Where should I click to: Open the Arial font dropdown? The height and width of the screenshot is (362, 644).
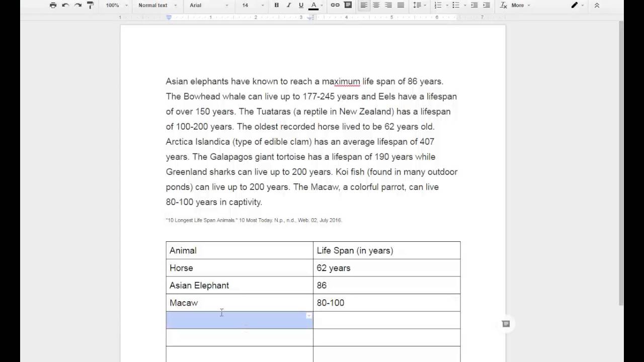pos(209,5)
